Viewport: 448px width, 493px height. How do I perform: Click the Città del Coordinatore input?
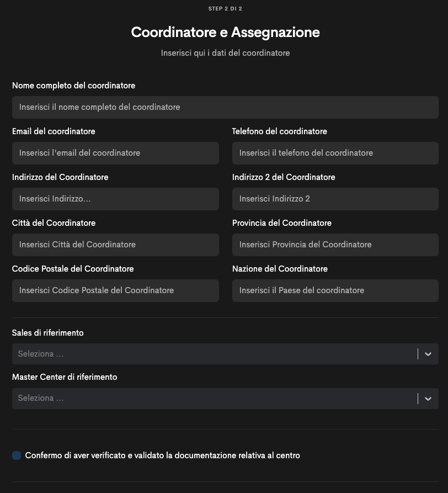[115, 245]
